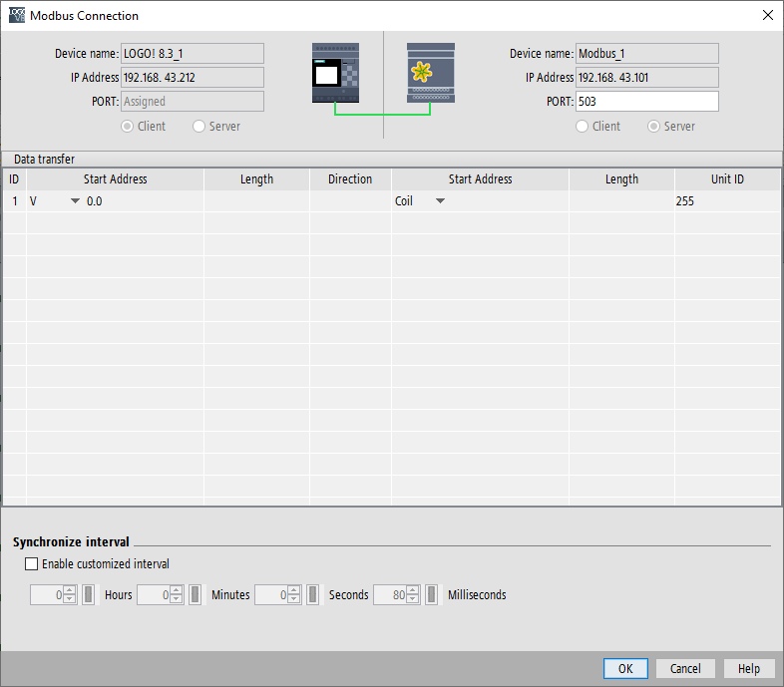This screenshot has width=784, height=687.
Task: Select Server radio for LOGO! 8.3_1
Action: (199, 126)
